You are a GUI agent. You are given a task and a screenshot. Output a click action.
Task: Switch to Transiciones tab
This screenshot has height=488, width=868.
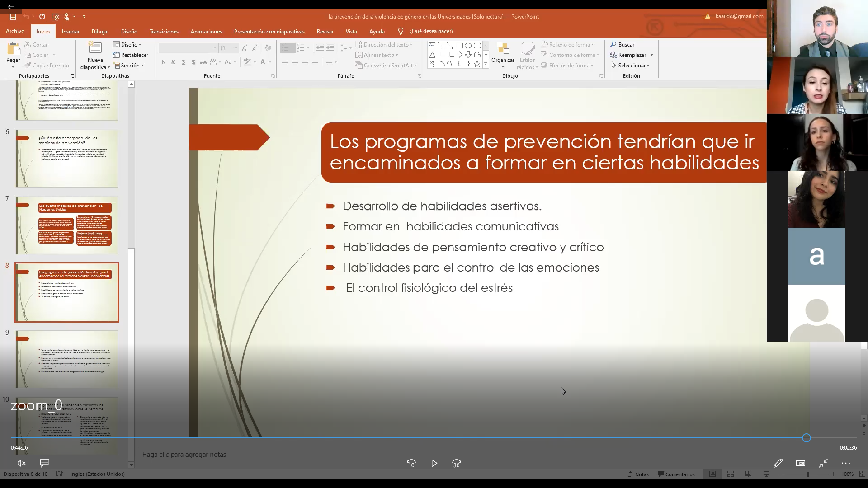tap(164, 32)
